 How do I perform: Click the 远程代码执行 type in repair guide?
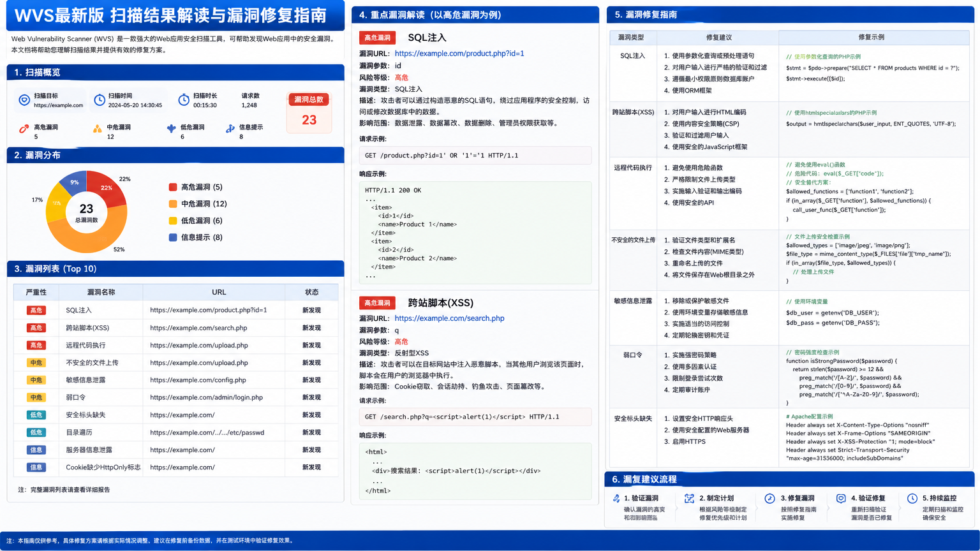tap(633, 168)
